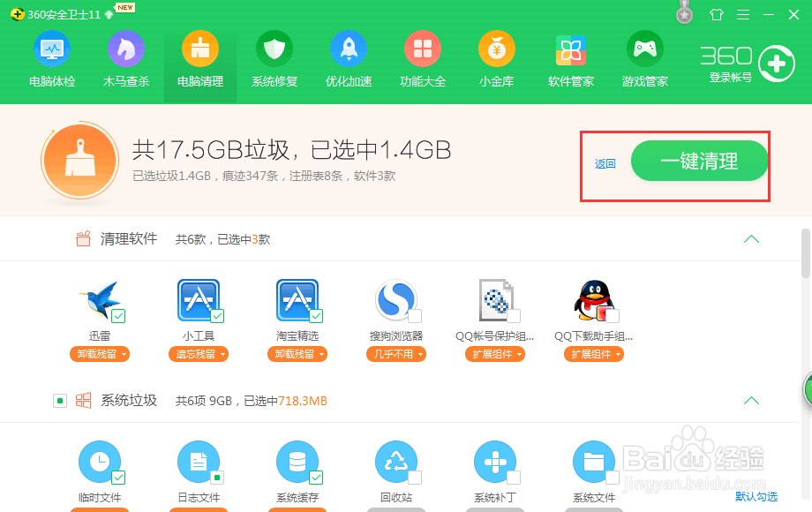
Task: Check the QQ帐号保护组件 checkbox
Action: coord(514,316)
